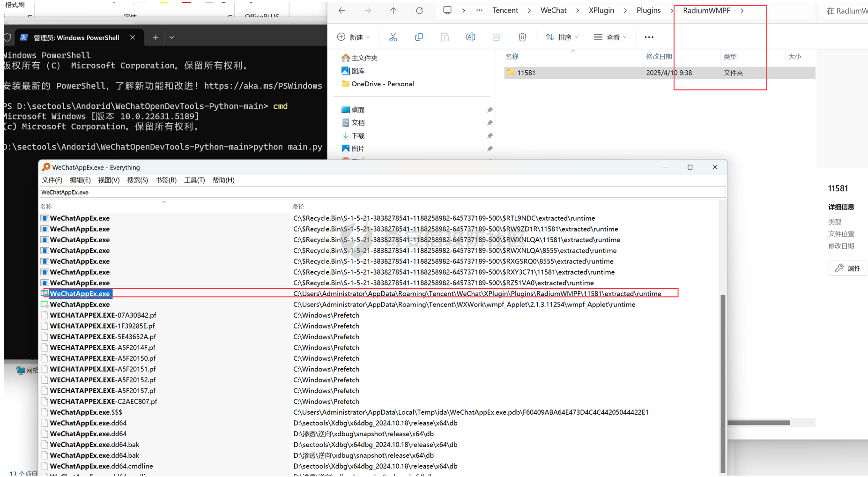This screenshot has width=868, height=477.
Task: Open 搜索(S) menu in Everything
Action: (x=137, y=180)
